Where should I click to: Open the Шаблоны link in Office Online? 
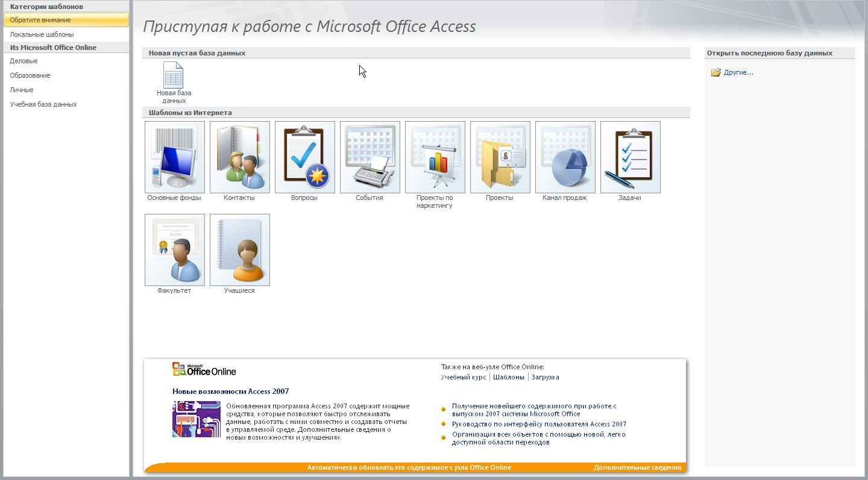click(508, 377)
